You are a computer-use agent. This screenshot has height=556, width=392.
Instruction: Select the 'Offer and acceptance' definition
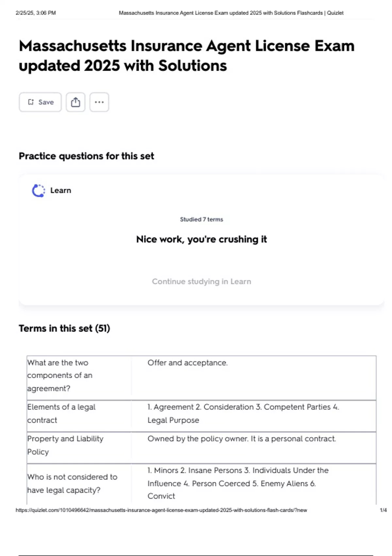tap(188, 363)
